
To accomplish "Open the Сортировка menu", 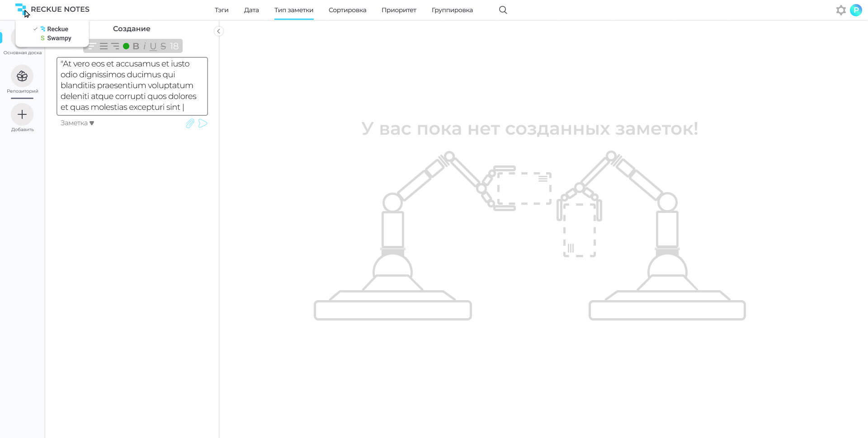I will 347,10.
